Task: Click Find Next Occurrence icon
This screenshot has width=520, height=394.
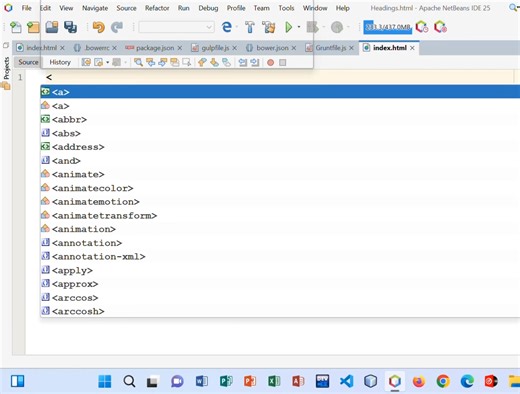Action: point(162,62)
